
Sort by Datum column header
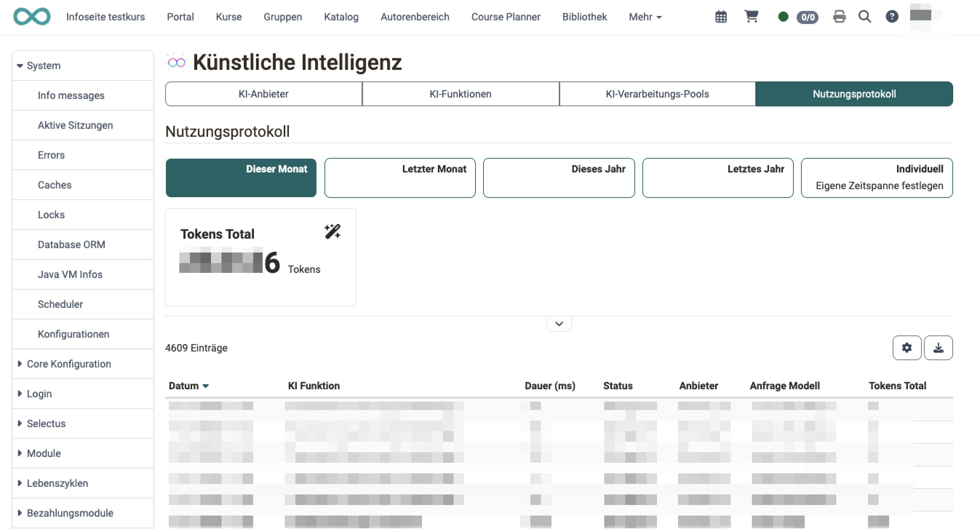189,386
